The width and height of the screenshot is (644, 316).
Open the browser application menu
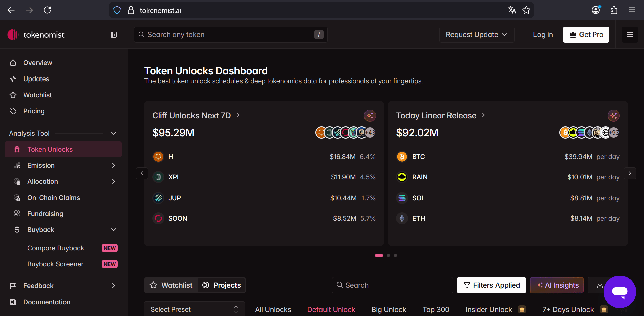pyautogui.click(x=632, y=10)
